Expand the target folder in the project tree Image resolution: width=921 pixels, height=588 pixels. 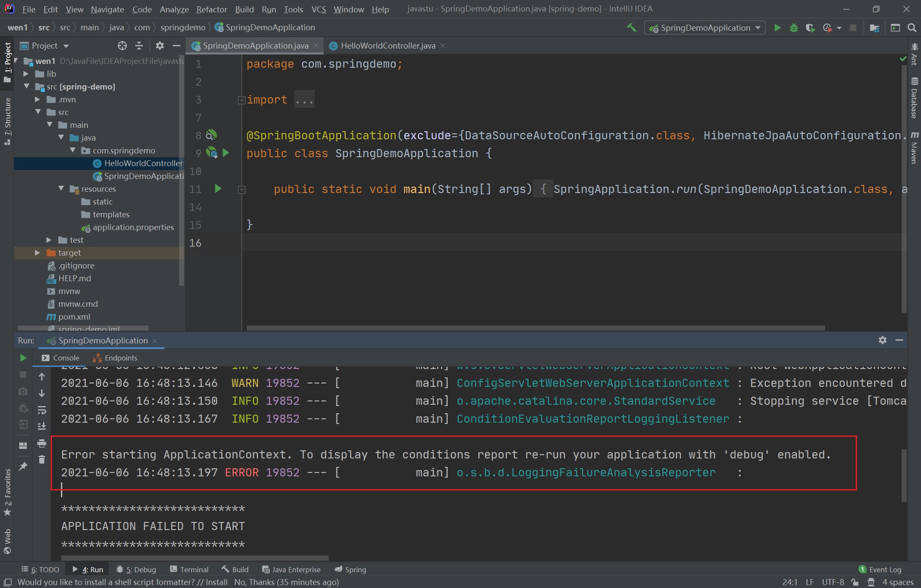[x=38, y=253]
